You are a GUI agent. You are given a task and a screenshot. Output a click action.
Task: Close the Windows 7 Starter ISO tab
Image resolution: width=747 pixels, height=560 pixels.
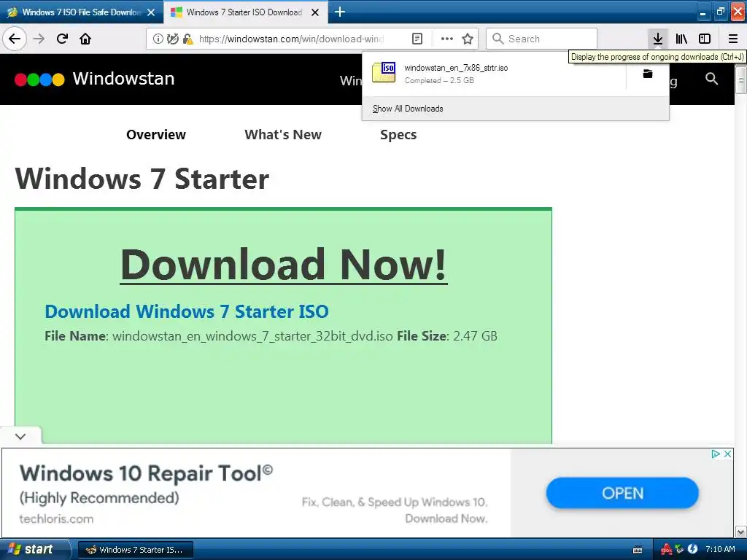tap(315, 12)
